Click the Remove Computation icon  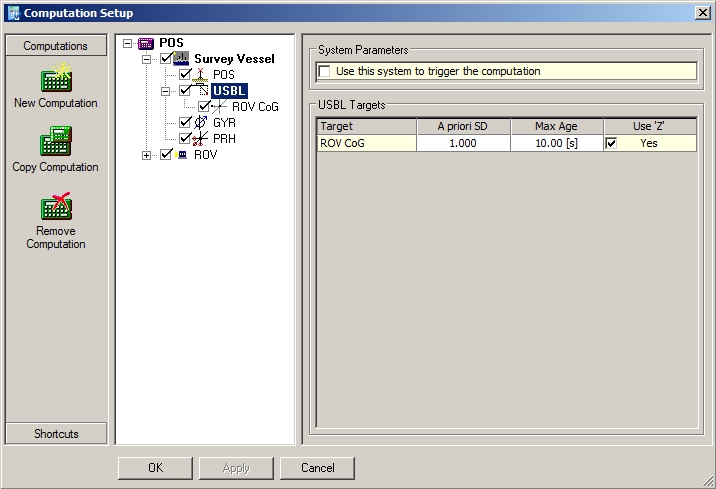(56, 206)
